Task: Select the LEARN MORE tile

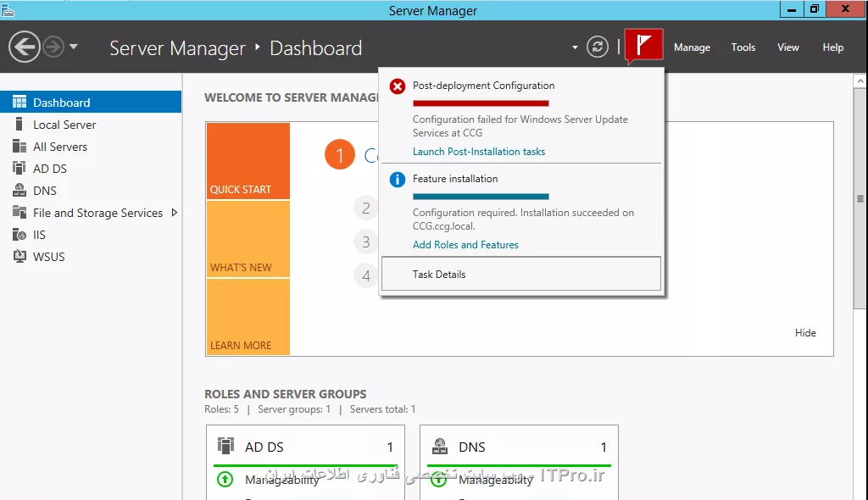Action: pos(248,317)
